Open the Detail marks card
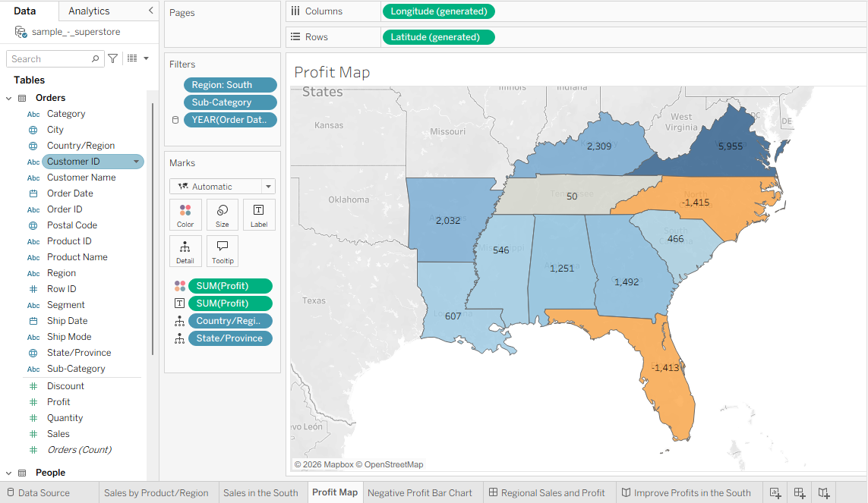 click(x=185, y=251)
